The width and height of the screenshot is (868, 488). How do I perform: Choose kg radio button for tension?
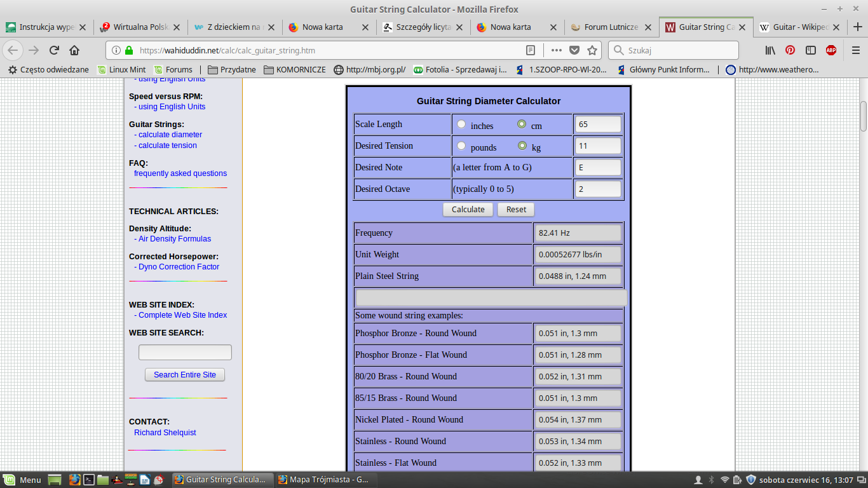pos(522,146)
